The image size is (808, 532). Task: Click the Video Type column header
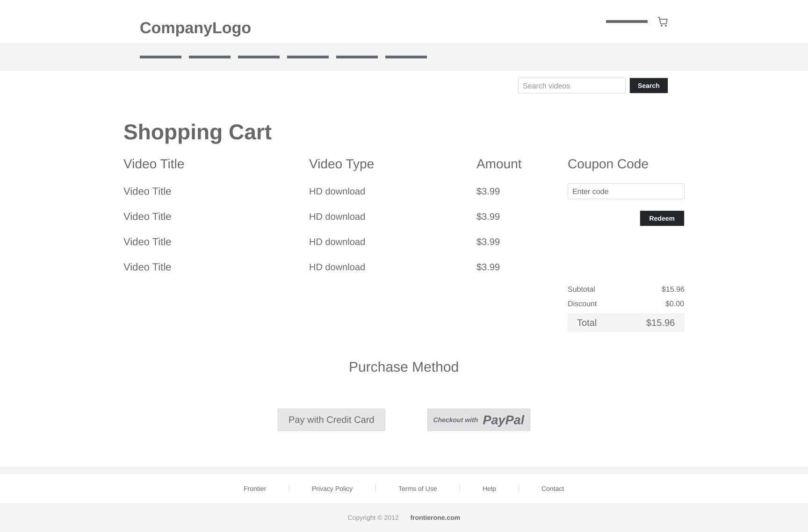(x=341, y=164)
